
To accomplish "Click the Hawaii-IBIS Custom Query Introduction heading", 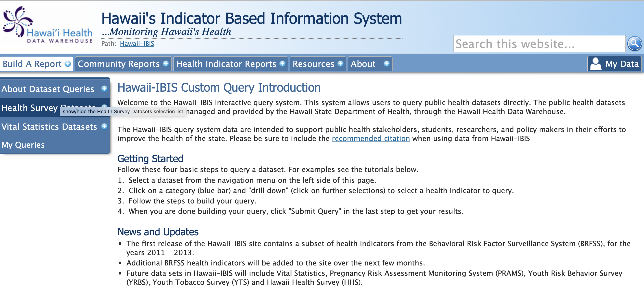I will 219,87.
